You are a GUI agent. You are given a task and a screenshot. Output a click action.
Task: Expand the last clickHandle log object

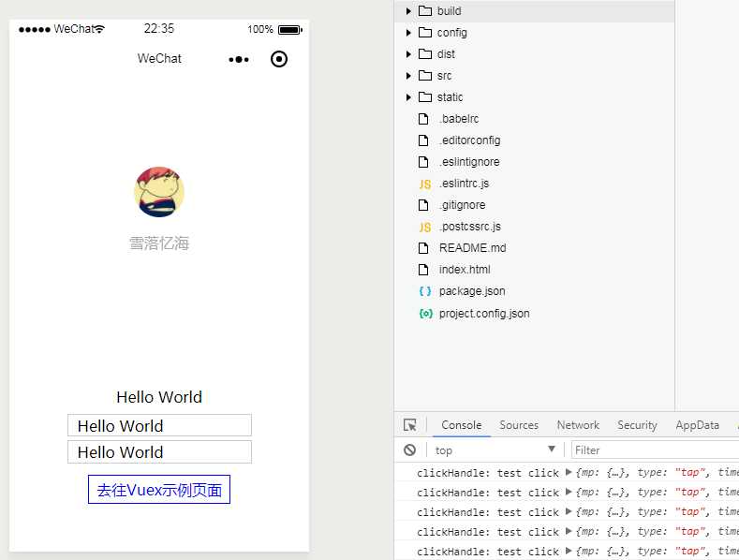pyautogui.click(x=569, y=551)
